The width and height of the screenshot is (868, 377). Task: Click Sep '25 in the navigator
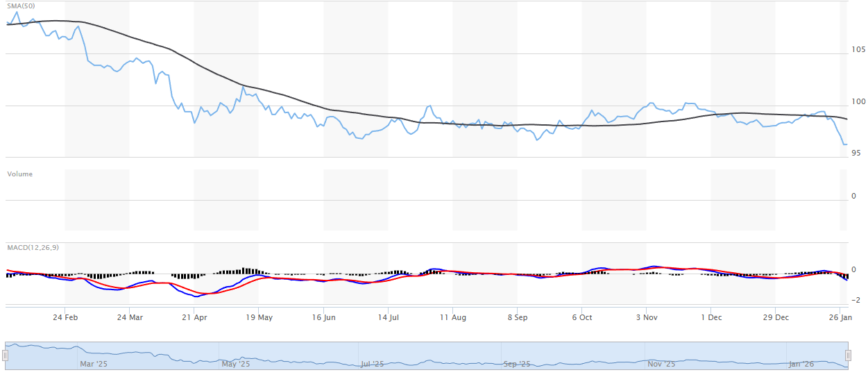(x=517, y=364)
